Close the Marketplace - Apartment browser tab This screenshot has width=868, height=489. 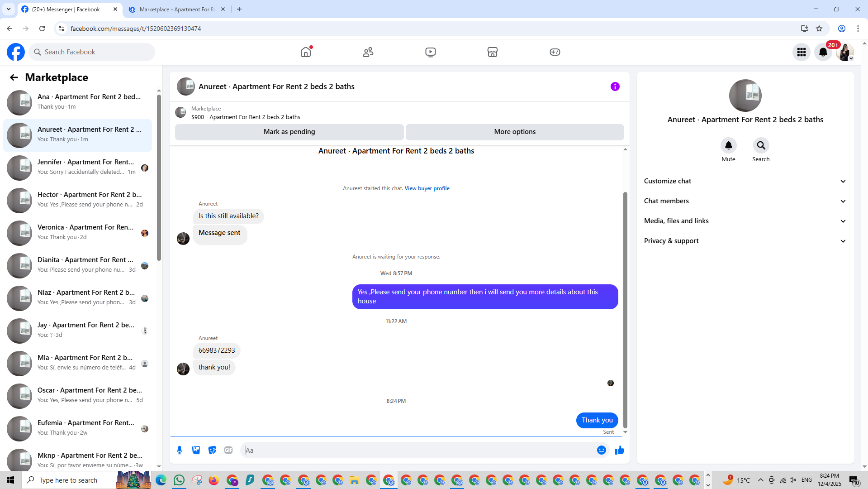(x=223, y=9)
